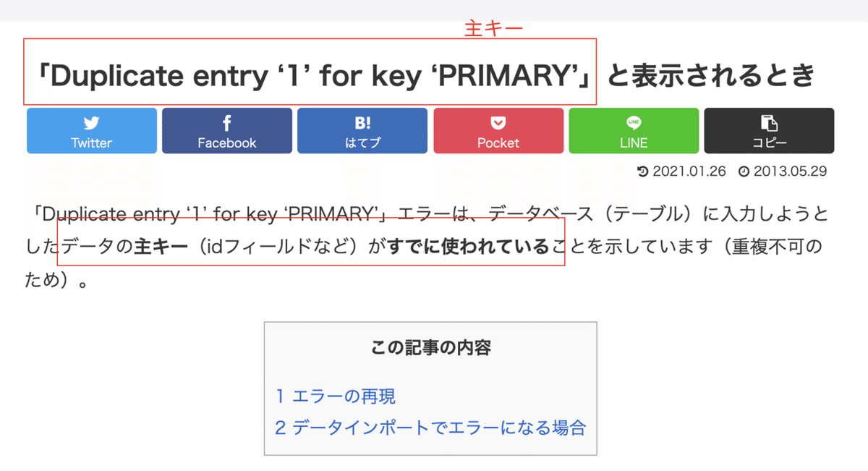Click the article title containing 'Duplicate entry'

pos(310,75)
